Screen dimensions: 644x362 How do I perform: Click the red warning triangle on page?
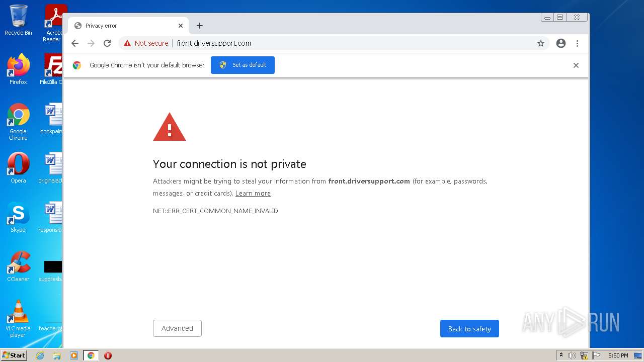click(170, 127)
